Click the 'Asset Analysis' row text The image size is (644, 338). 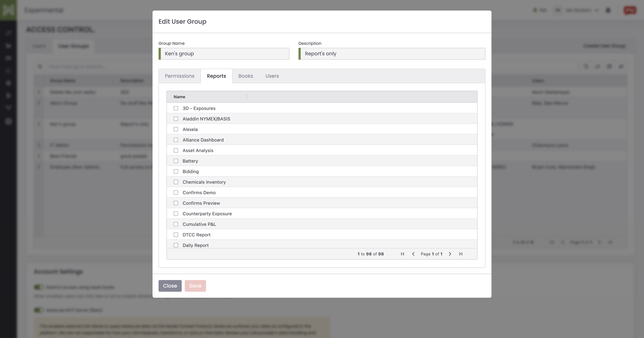click(x=198, y=150)
